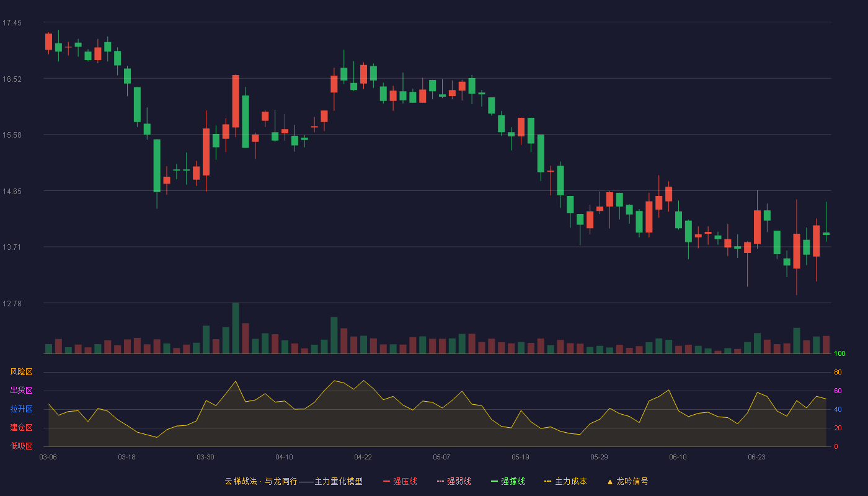
Task: Click the 拉升区 zone label
Action: (21, 409)
